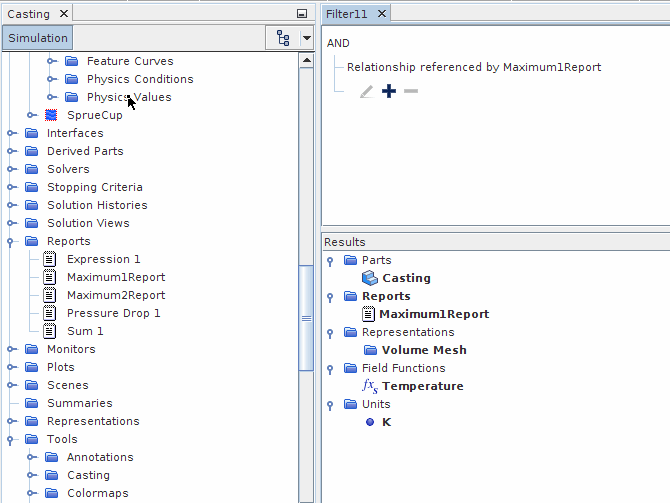This screenshot has height=503, width=670.
Task: Toggle the Simulation view button
Action: [x=38, y=38]
